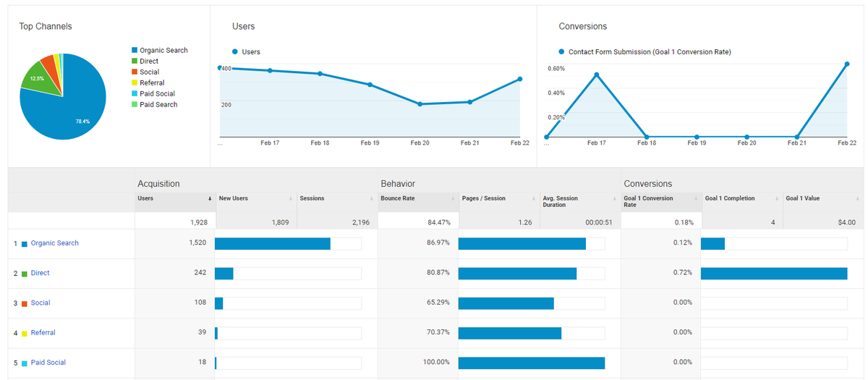Click the Contact Form Submission legend dot
The height and width of the screenshot is (380, 868).
point(562,51)
